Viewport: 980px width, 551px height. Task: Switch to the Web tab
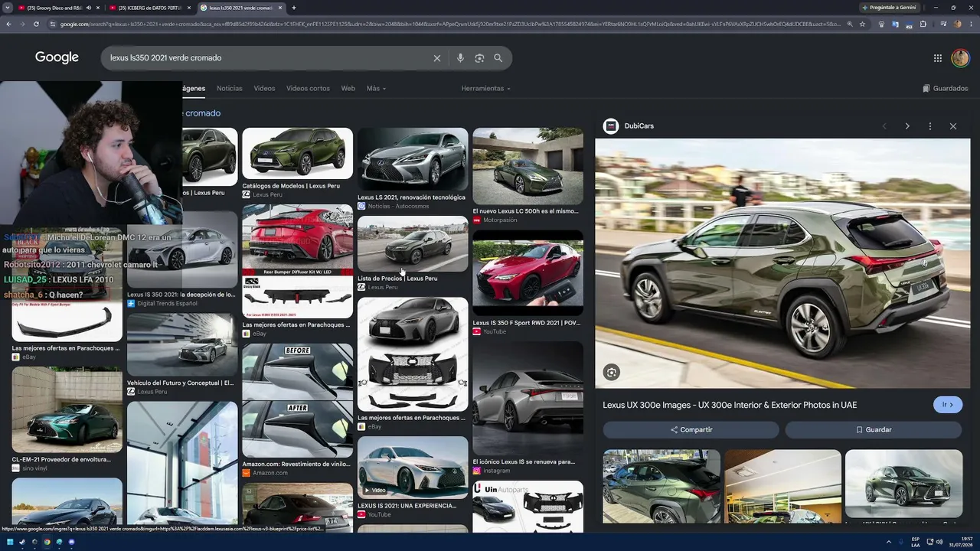(x=348, y=89)
